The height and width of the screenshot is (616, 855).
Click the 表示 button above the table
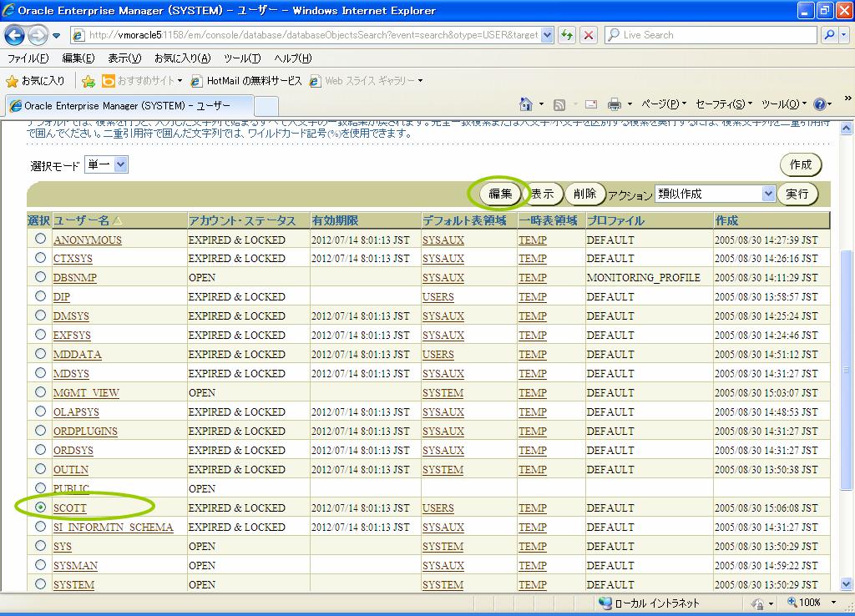coord(543,194)
